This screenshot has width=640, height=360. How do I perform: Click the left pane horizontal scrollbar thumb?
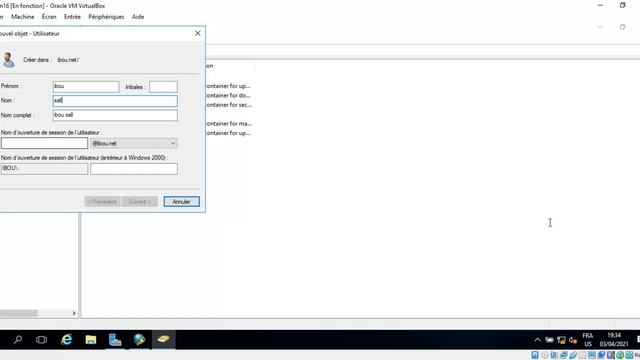(x=18, y=313)
